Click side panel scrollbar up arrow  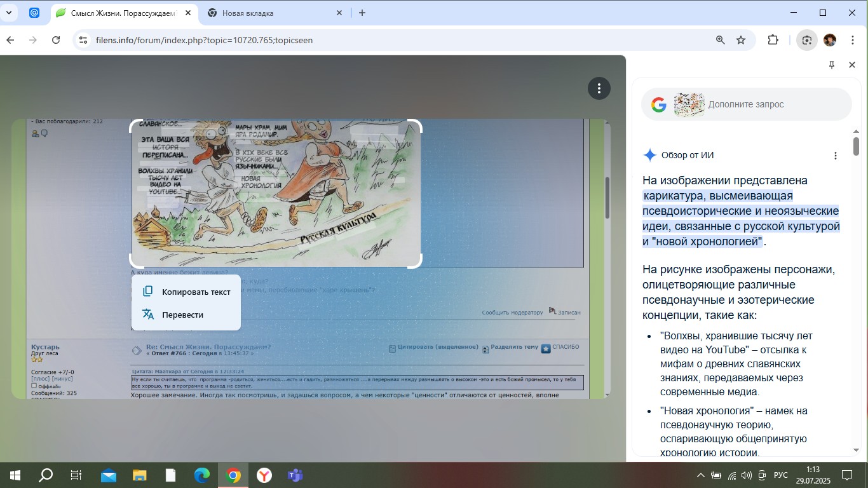click(856, 132)
